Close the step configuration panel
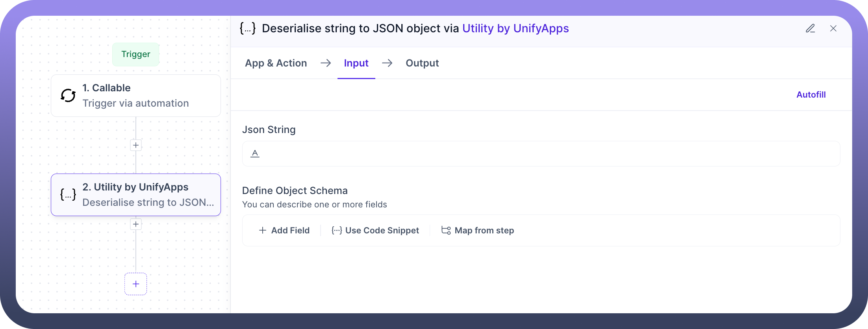This screenshot has height=329, width=868. [833, 28]
